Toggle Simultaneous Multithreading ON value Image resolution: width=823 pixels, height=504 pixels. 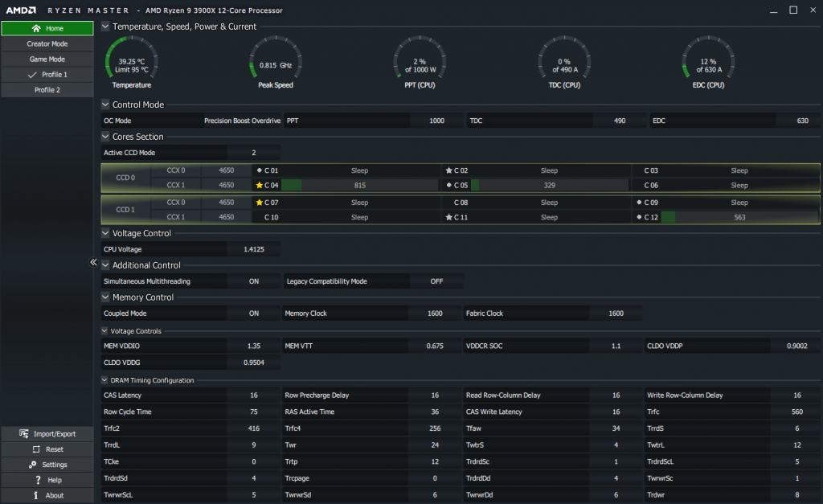[254, 281]
